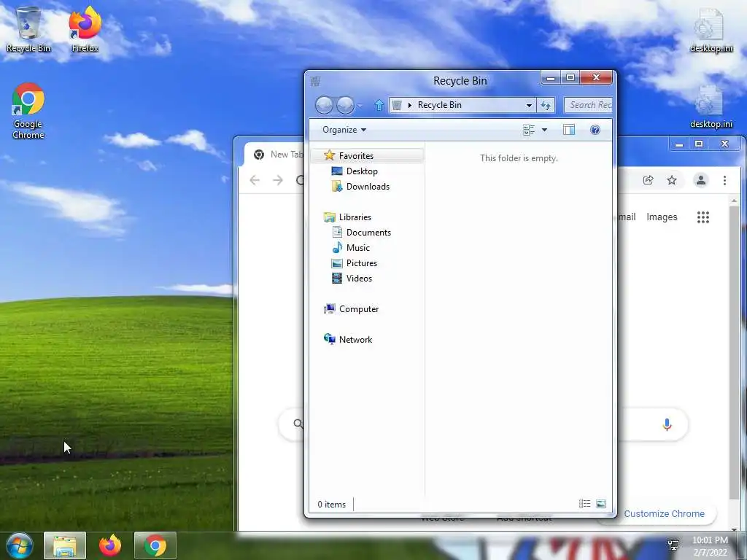Open the Start menu orb
747x560 pixels.
point(19,545)
